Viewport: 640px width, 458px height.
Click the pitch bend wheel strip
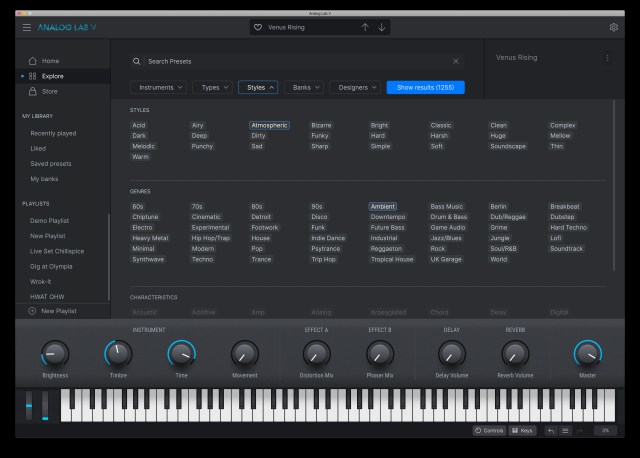pos(29,405)
